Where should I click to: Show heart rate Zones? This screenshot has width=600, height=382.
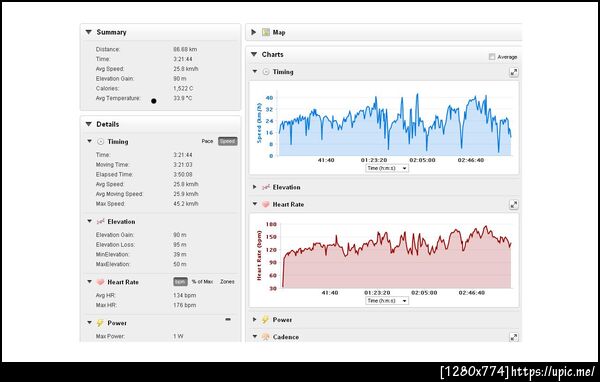pos(227,282)
